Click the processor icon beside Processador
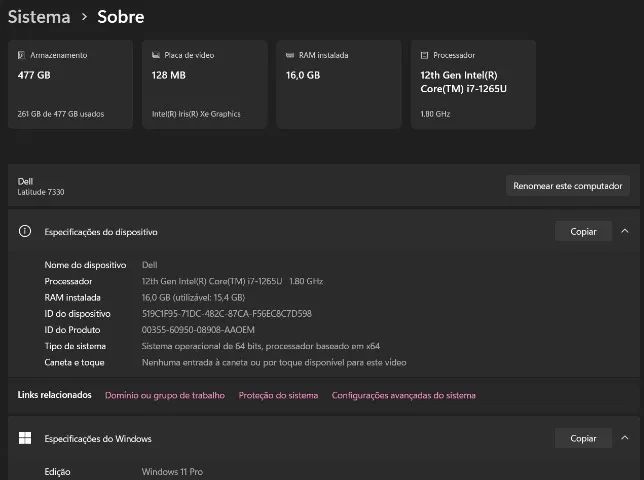The image size is (644, 480). pos(424,55)
